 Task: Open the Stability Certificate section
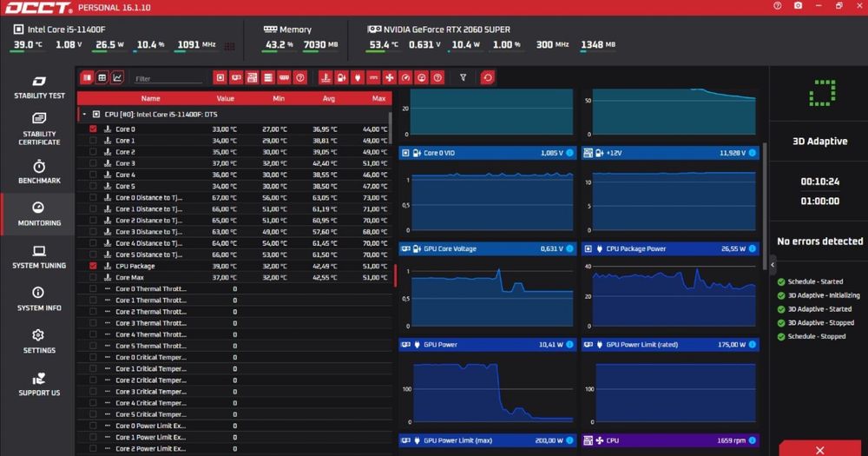click(39, 129)
